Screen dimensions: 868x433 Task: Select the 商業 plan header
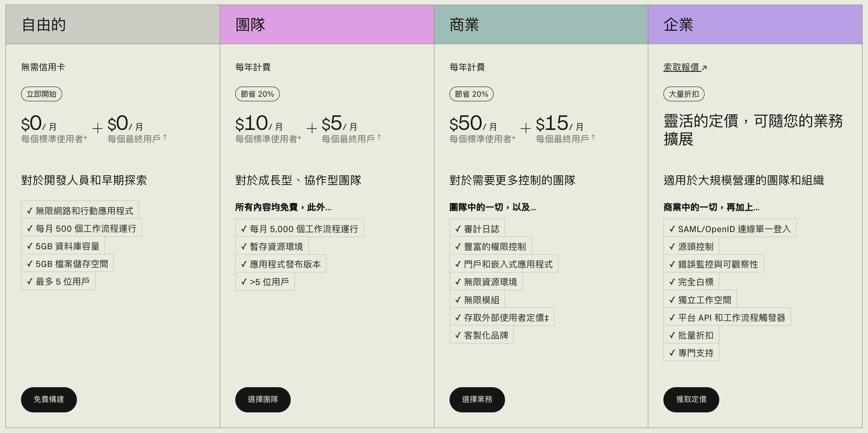pos(541,24)
